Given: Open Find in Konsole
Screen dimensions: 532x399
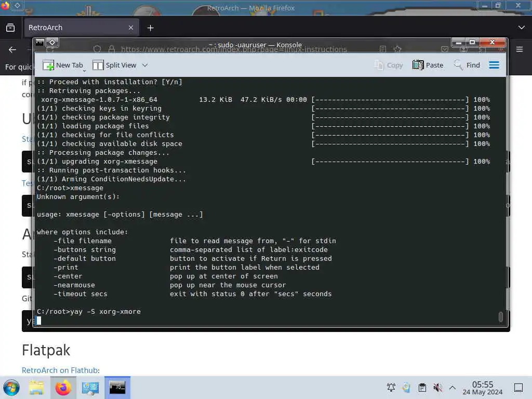Looking at the screenshot, I should 467,65.
